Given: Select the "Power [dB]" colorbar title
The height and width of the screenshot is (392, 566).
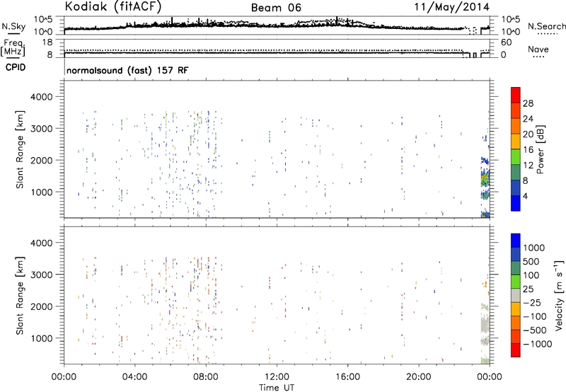Looking at the screenshot, I should point(540,149).
